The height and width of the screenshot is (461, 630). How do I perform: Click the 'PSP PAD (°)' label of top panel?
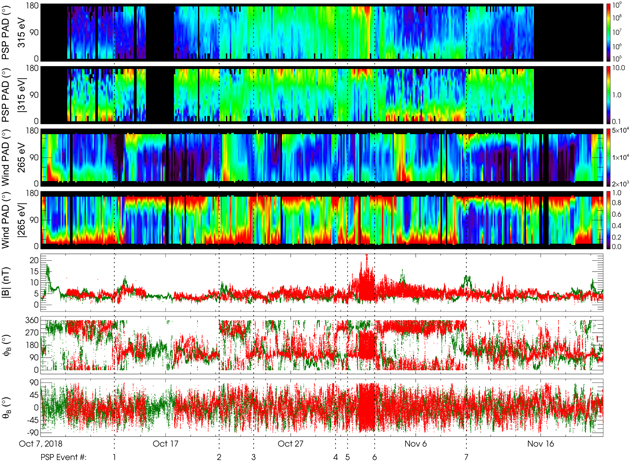[7, 31]
